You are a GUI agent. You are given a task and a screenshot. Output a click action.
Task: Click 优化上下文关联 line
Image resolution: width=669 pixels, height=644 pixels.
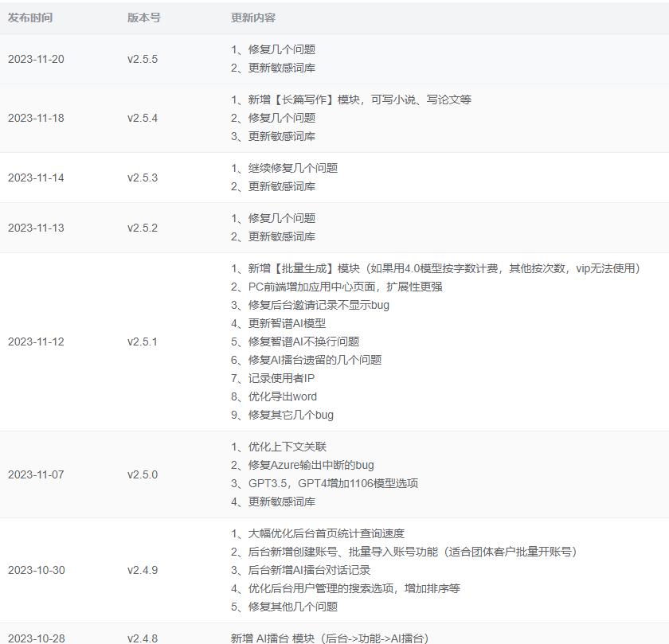pos(279,447)
